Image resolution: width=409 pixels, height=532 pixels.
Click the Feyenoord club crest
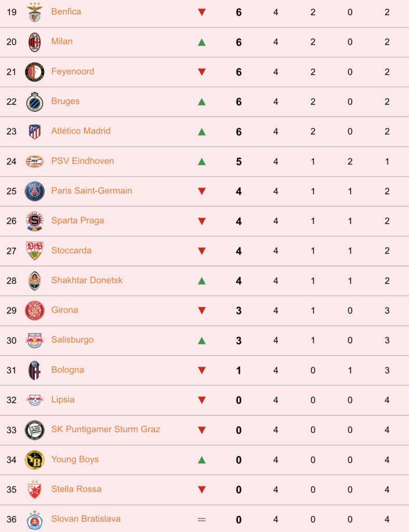tap(35, 72)
